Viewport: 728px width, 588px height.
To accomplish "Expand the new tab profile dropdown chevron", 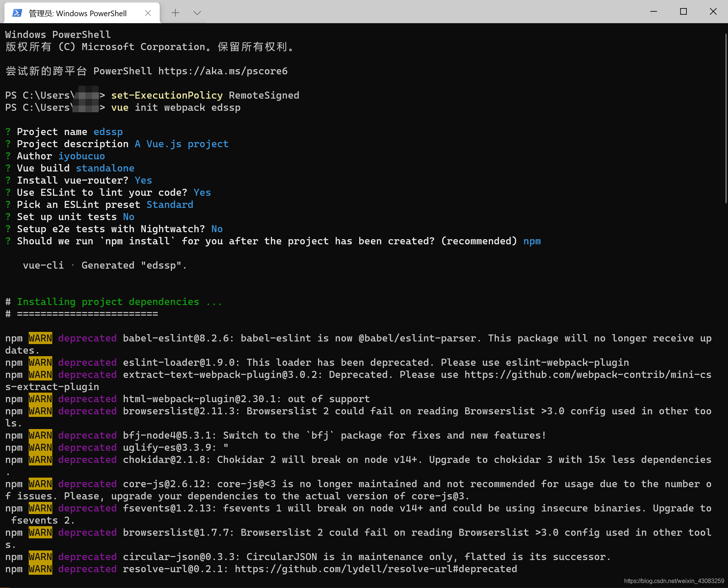I will coord(197,13).
